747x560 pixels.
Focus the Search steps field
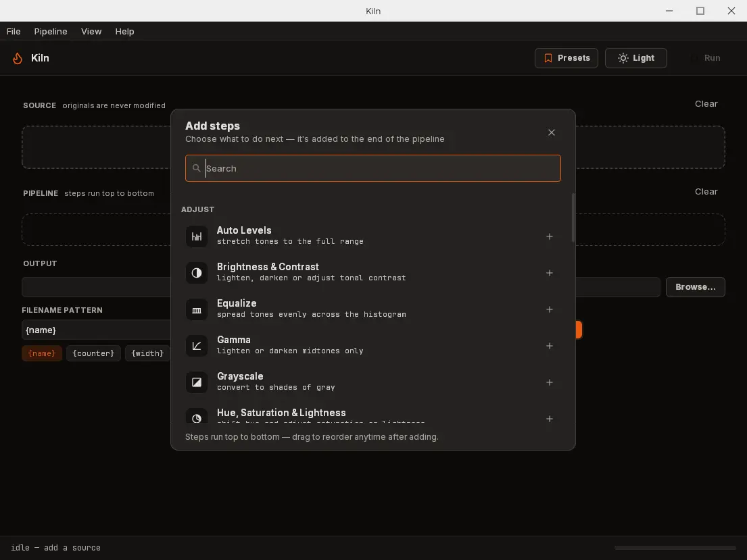(x=373, y=168)
